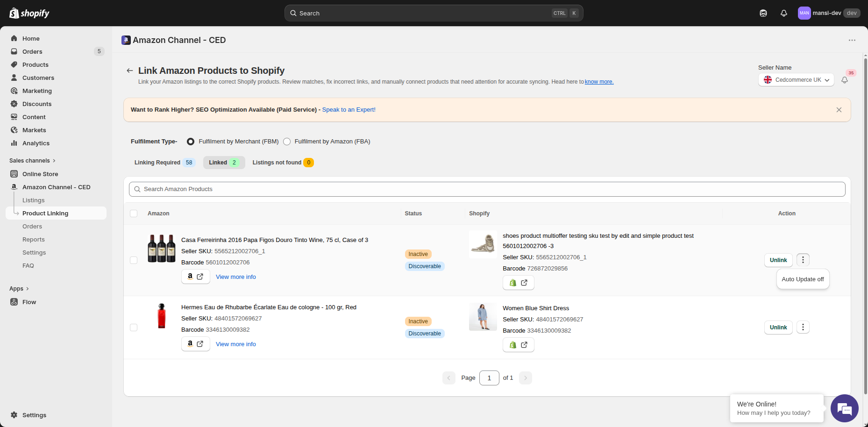Expand the Apps section
Viewport: 868px width, 427px height.
[19, 289]
